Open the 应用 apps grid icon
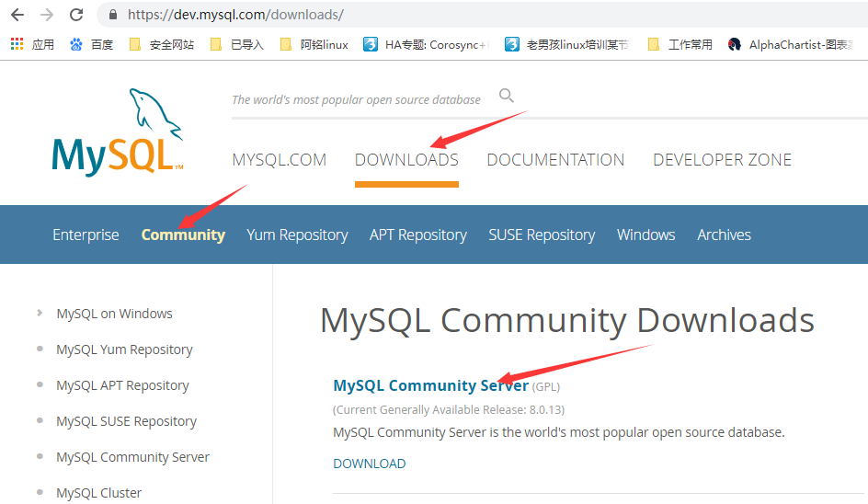The width and height of the screenshot is (868, 504). [x=17, y=44]
